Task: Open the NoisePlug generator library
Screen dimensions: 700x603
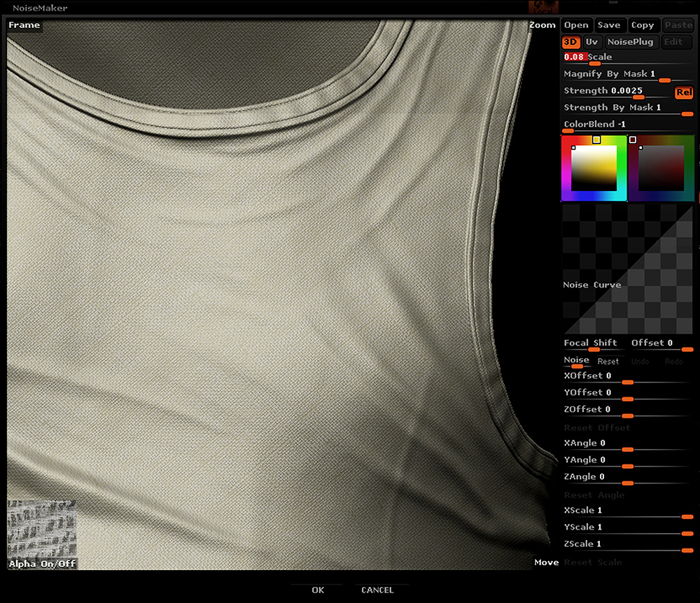Action: [x=631, y=42]
